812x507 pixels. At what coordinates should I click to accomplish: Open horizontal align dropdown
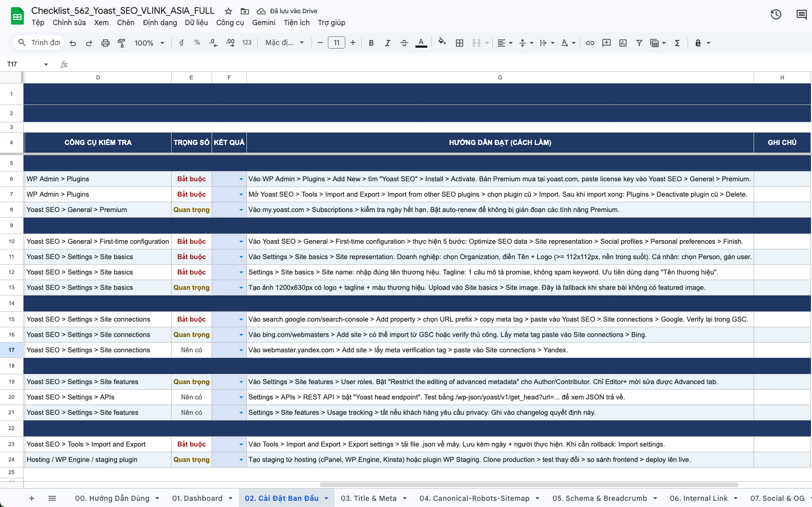505,43
